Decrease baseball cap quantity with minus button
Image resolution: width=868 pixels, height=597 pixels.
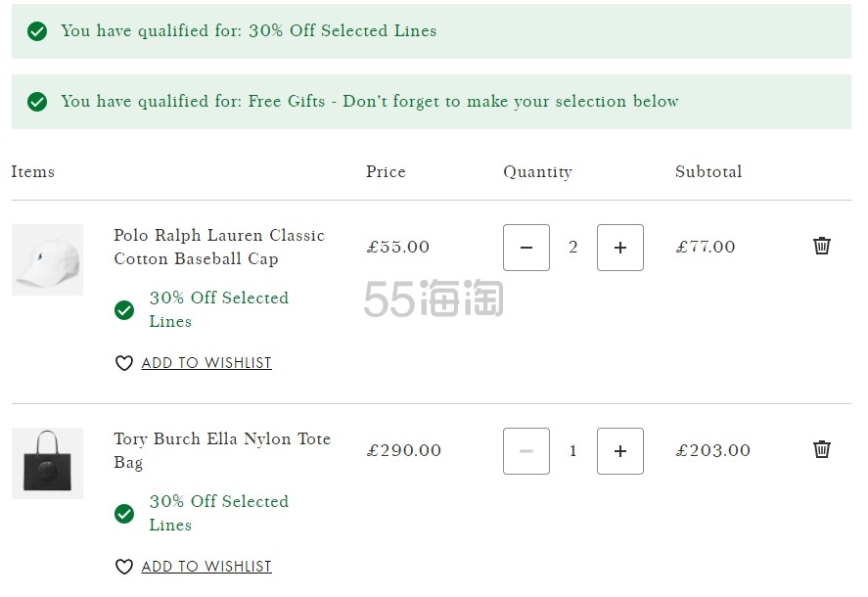click(525, 248)
